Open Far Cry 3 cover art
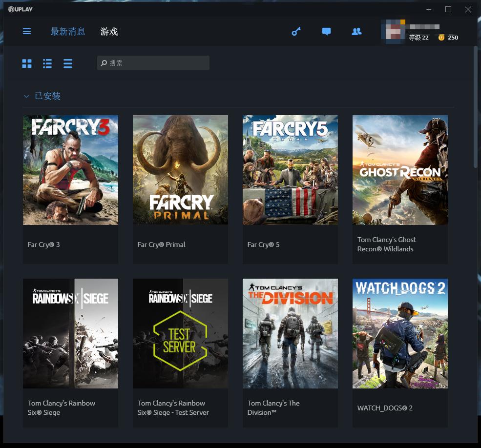 pyautogui.click(x=70, y=170)
